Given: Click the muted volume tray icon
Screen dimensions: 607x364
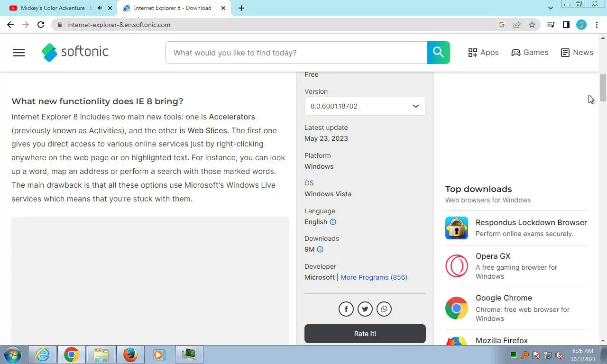Looking at the screenshot, I should [559, 355].
